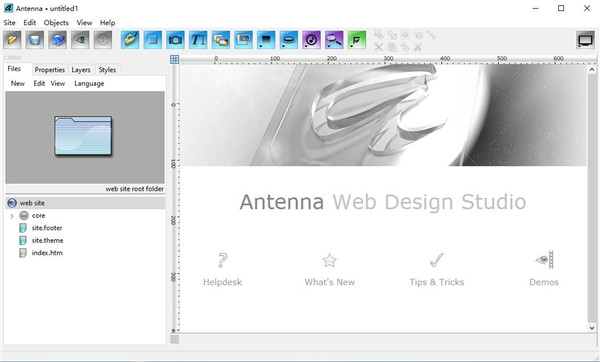Viewport: 600px width, 362px height.
Task: Select the camera image tool
Action: tap(175, 40)
